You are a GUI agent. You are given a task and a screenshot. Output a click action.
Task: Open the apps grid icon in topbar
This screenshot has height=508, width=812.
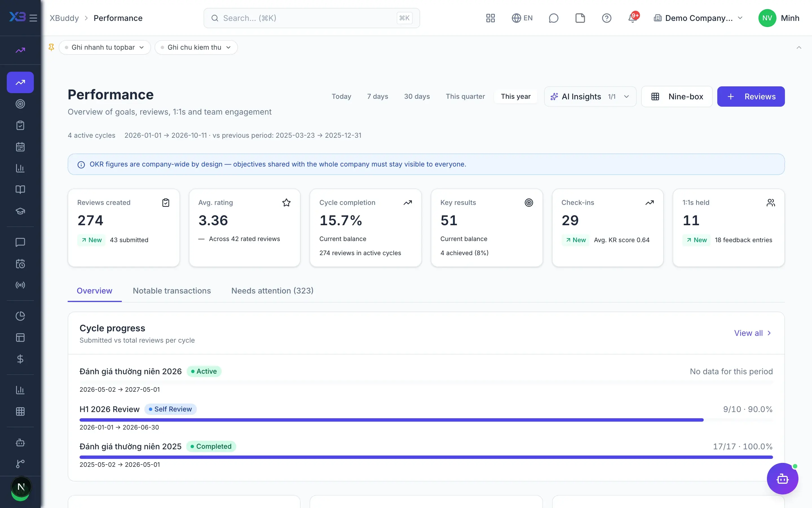(490, 18)
